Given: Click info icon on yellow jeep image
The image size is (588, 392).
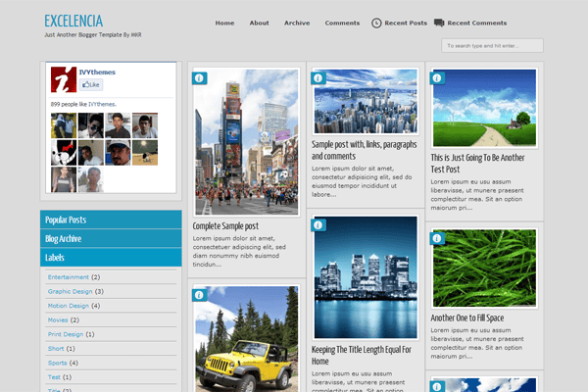Looking at the screenshot, I should [200, 295].
